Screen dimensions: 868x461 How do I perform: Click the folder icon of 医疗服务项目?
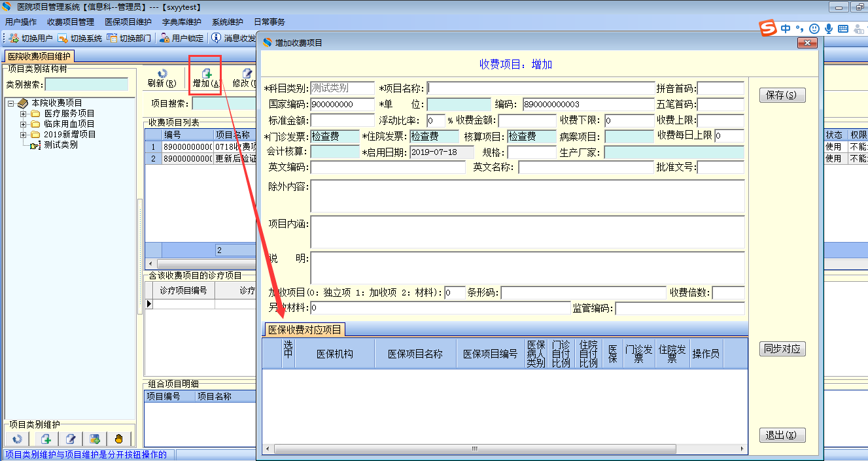35,114
